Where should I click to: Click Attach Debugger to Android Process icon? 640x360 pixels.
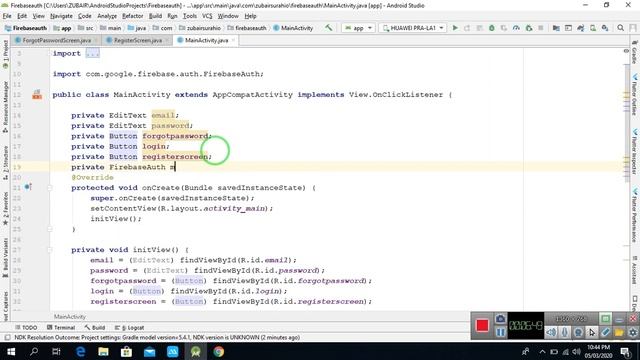pos(529,28)
